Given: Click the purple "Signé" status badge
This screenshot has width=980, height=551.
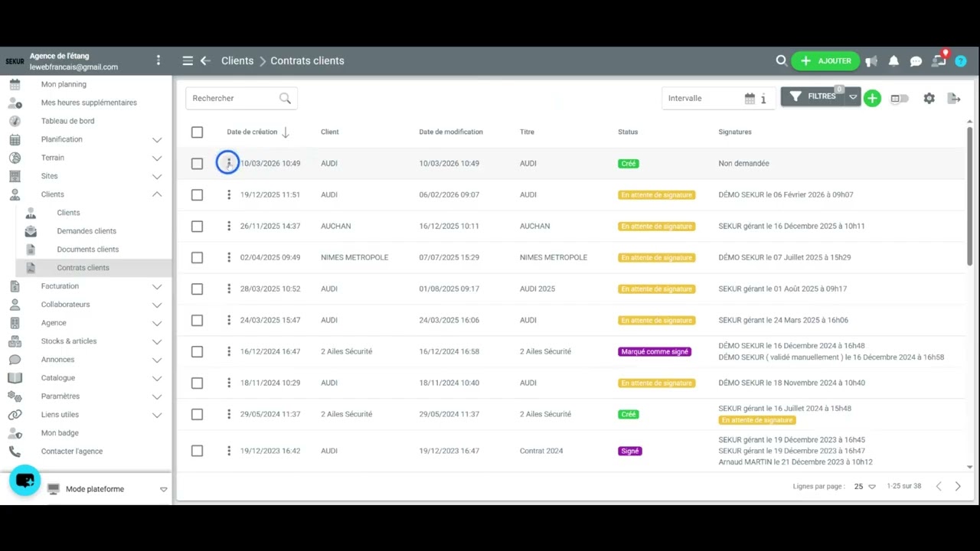Looking at the screenshot, I should 630,452.
